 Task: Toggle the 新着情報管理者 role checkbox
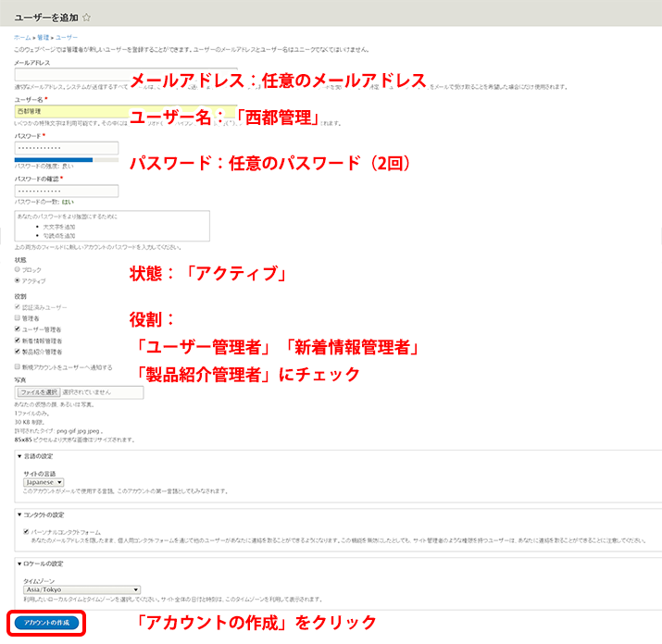point(18,341)
